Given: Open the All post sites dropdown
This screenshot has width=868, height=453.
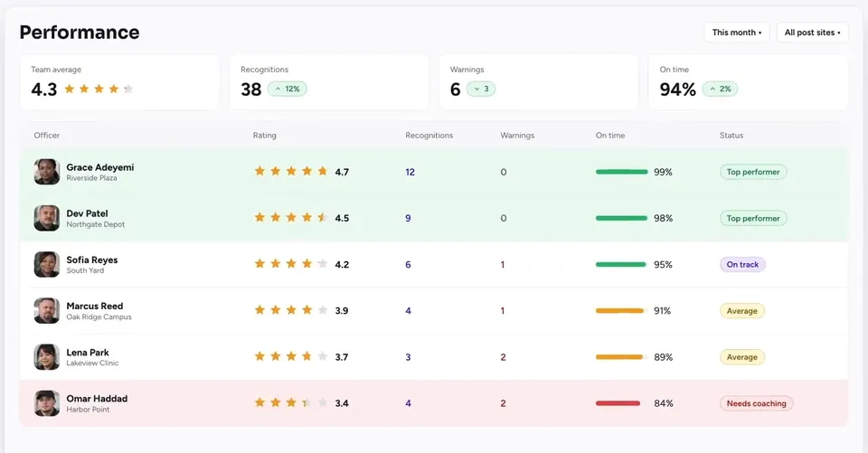Looking at the screenshot, I should pos(812,33).
